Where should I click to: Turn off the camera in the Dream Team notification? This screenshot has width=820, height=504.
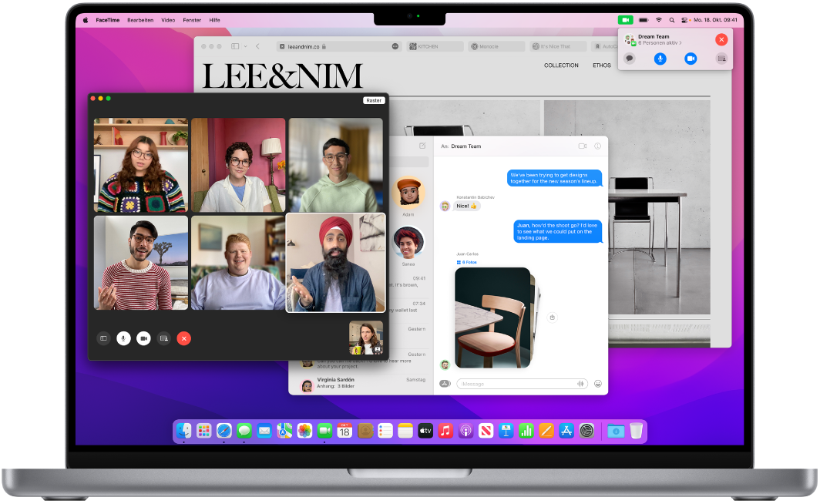(x=691, y=59)
